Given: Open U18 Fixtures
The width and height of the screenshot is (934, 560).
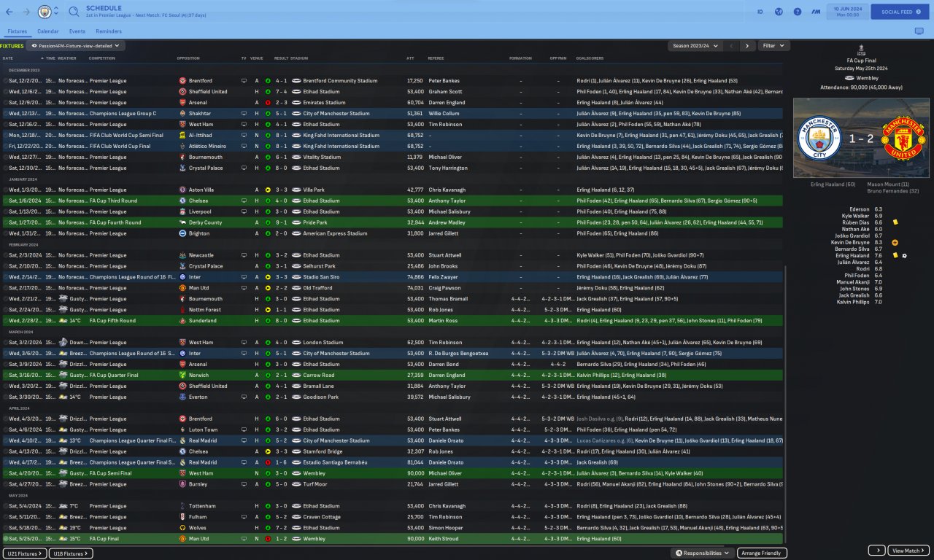Looking at the screenshot, I should pyautogui.click(x=71, y=553).
